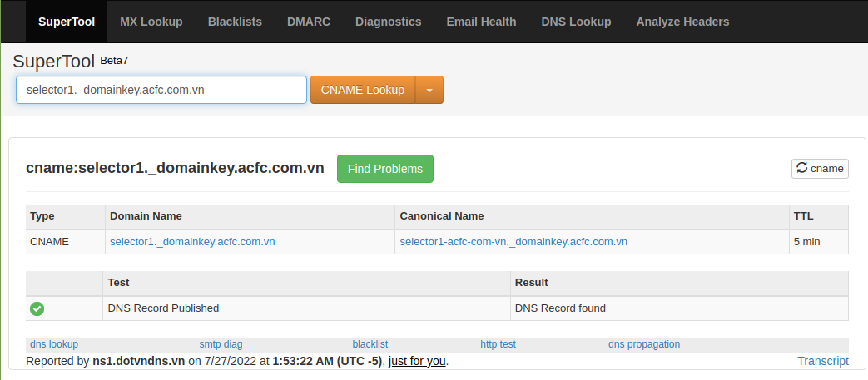868x380 pixels.
Task: Switch to the MX Lookup tab
Action: [151, 22]
